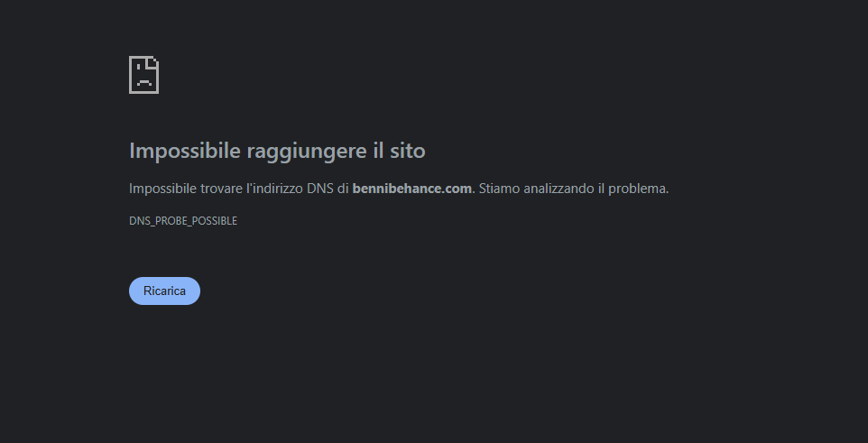
Task: Click the word 'sito' in the heading
Action: tap(408, 151)
